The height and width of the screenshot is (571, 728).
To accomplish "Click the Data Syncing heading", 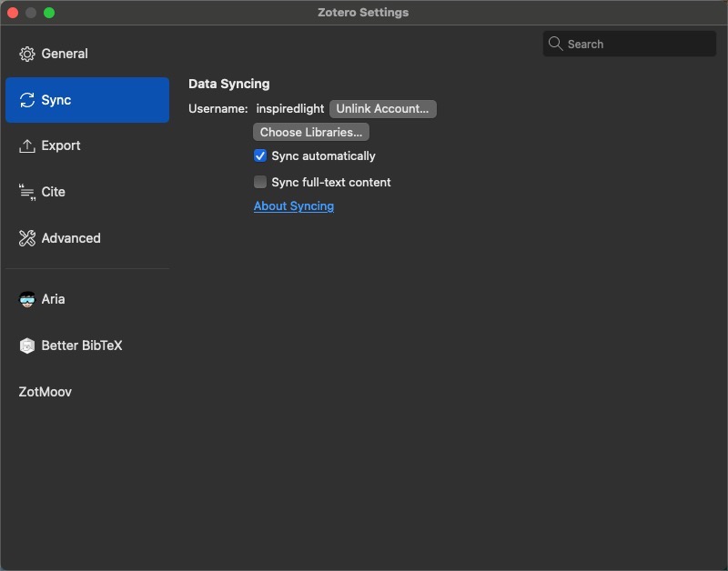I will coord(229,84).
